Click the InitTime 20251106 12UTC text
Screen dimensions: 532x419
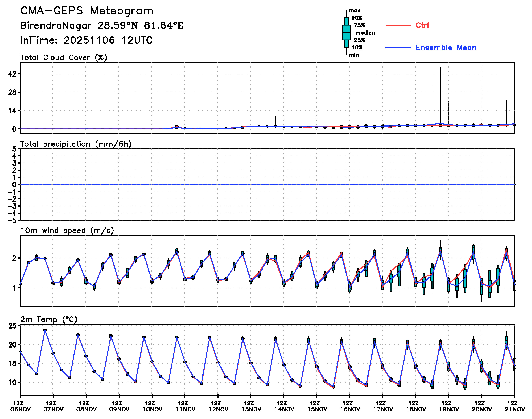pos(86,40)
